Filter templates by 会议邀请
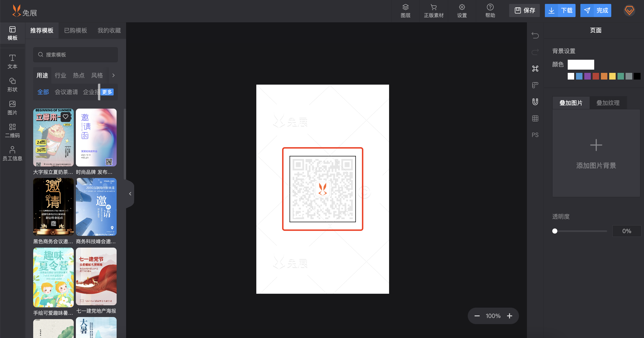The width and height of the screenshot is (644, 338). (x=66, y=92)
